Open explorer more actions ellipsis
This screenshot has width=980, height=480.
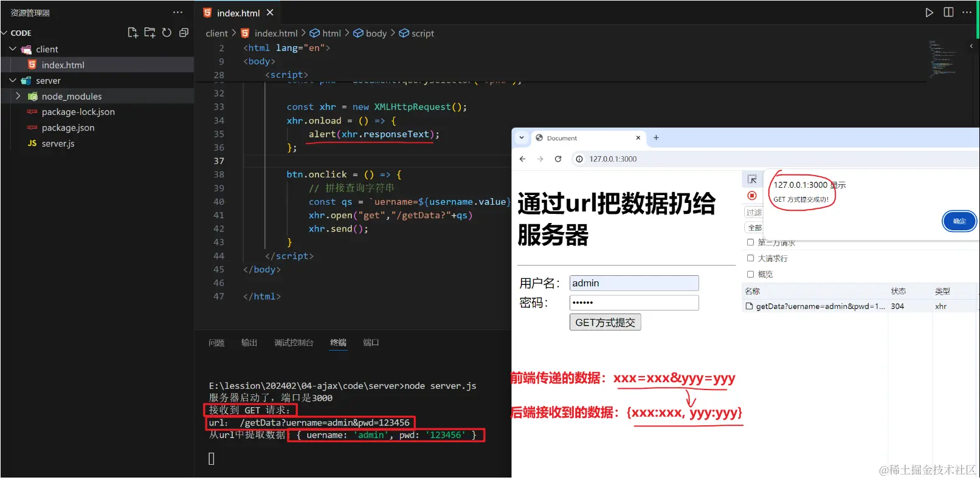tap(178, 12)
